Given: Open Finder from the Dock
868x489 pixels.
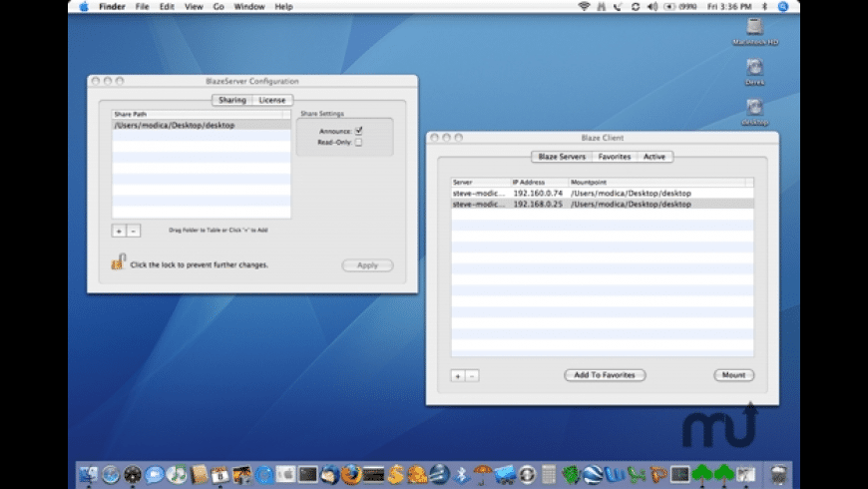Looking at the screenshot, I should (x=89, y=475).
